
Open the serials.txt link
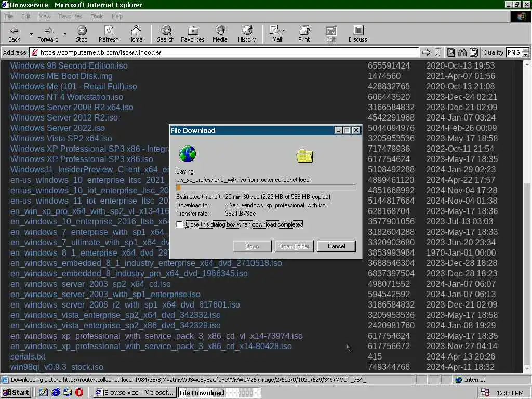28,356
